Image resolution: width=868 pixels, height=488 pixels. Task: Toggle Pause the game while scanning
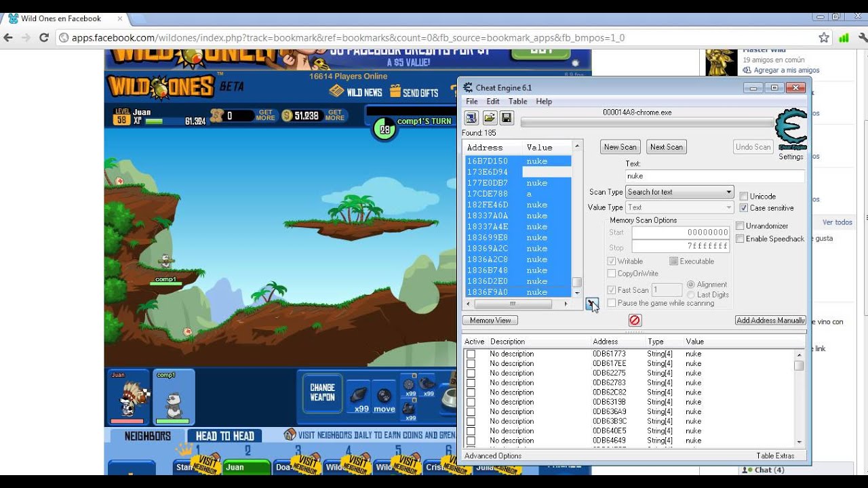tap(612, 303)
